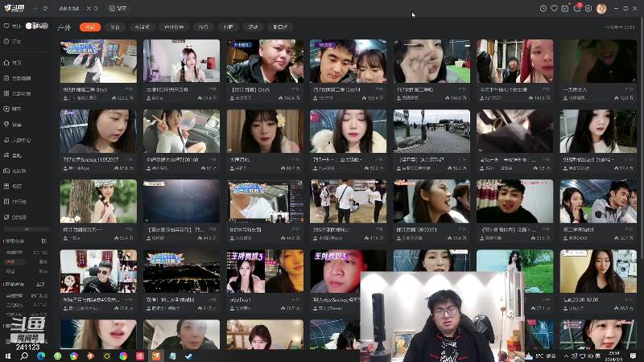Open stream with girl in silver headdress
This screenshot has height=362, width=644.
point(98,201)
